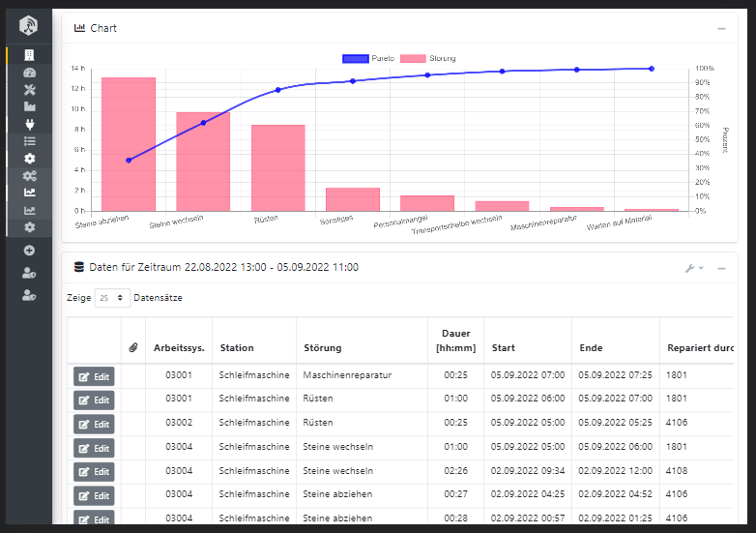Open the dashboard gauge icon in sidebar

coord(29,73)
